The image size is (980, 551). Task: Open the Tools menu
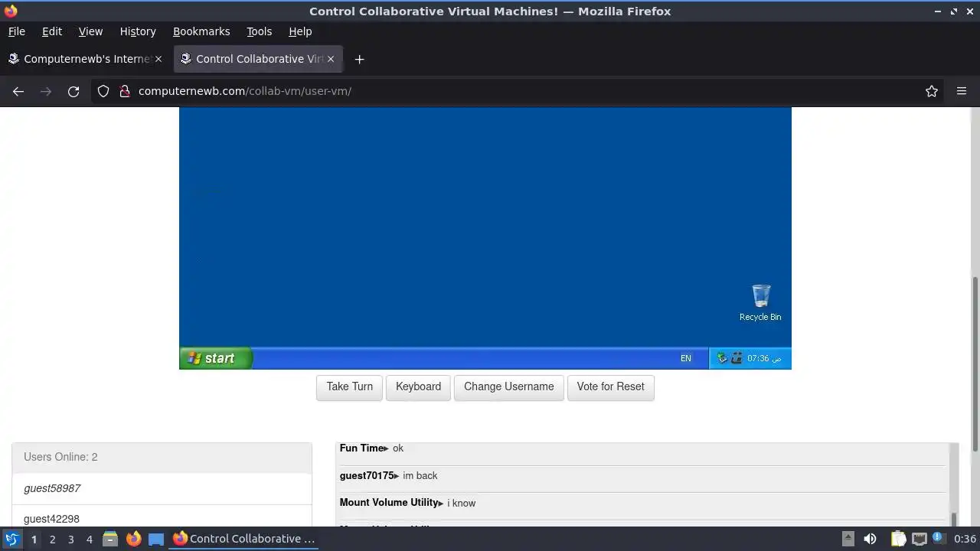point(259,31)
